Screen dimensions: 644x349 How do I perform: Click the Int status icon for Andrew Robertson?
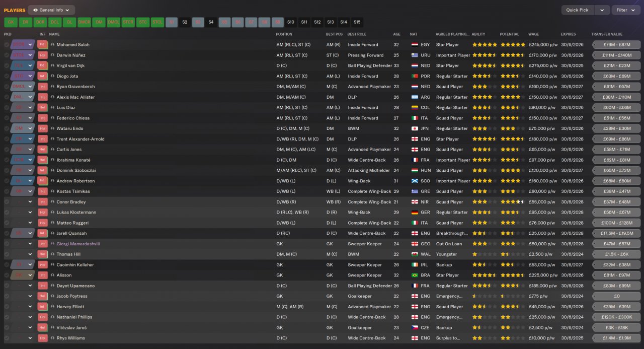43,181
